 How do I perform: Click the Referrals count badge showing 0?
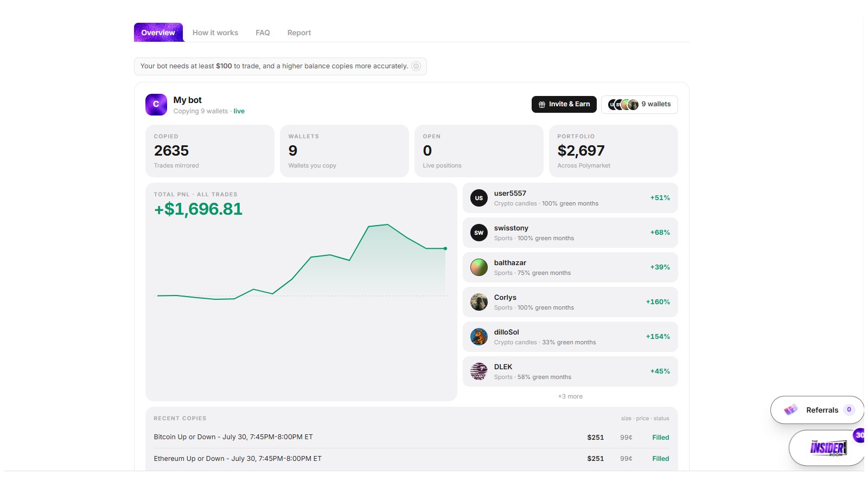[849, 410]
